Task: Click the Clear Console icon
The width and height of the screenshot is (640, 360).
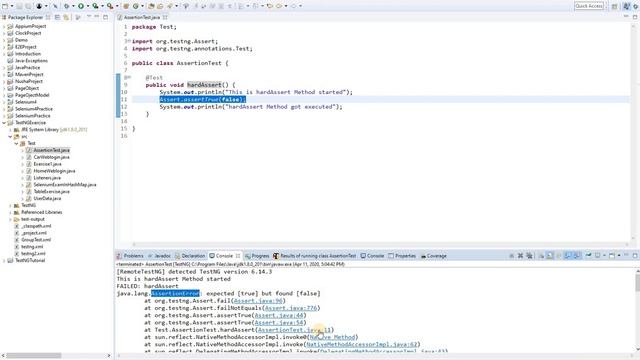Action: [541, 256]
